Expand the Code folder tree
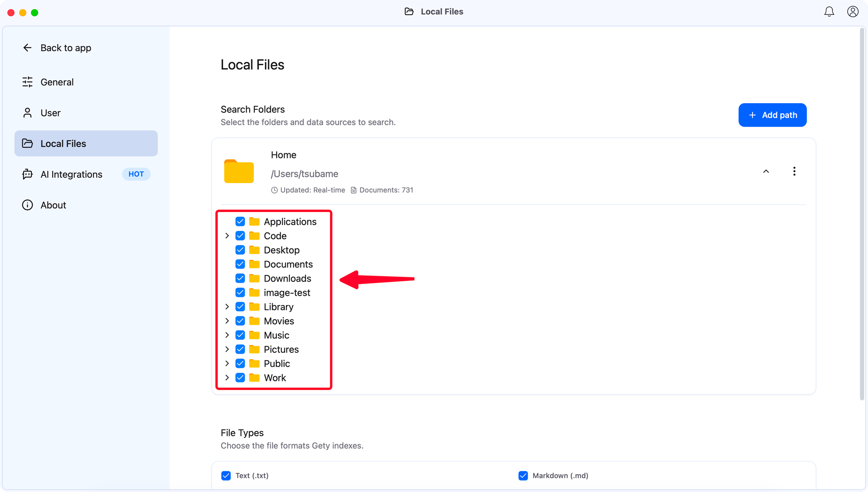868x492 pixels. click(227, 236)
